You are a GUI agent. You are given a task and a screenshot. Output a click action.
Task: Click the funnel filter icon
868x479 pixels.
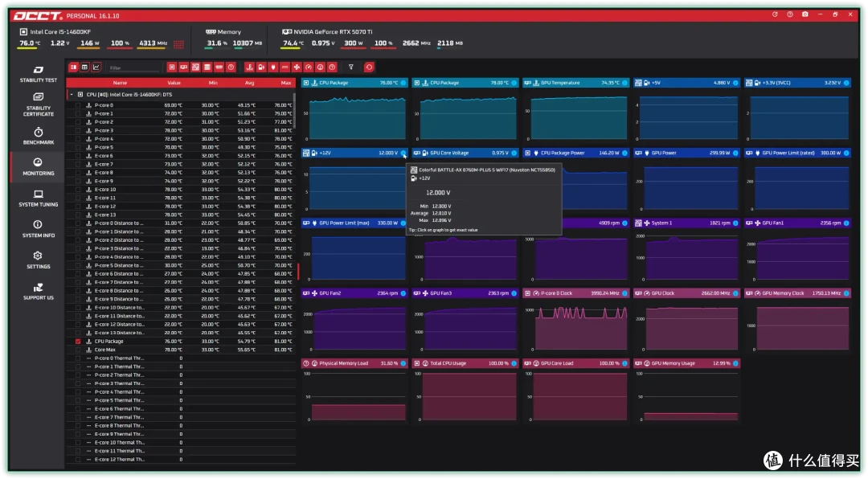click(x=351, y=67)
